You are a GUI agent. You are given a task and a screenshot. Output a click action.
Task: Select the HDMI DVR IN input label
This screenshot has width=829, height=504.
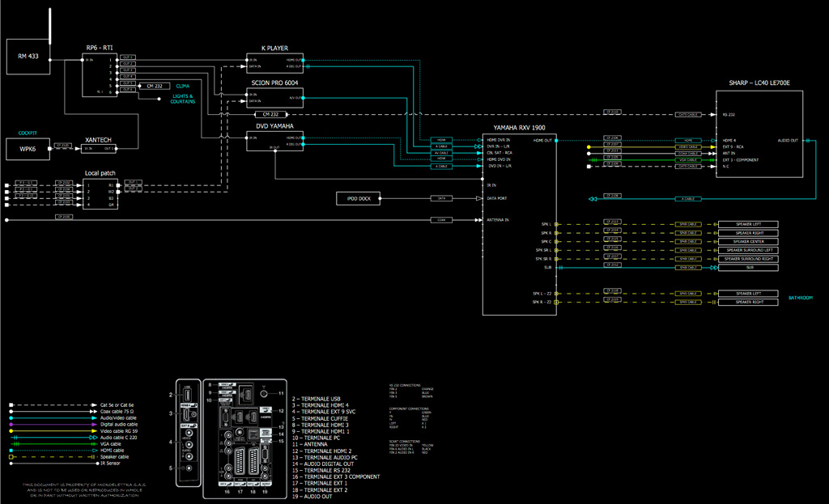point(499,140)
